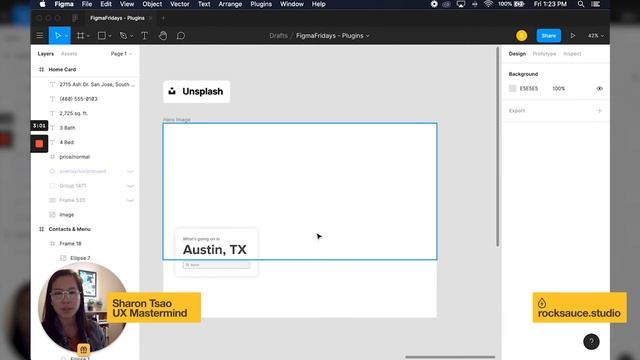Open the help question mark button
The height and width of the screenshot is (360, 640).
[591, 342]
